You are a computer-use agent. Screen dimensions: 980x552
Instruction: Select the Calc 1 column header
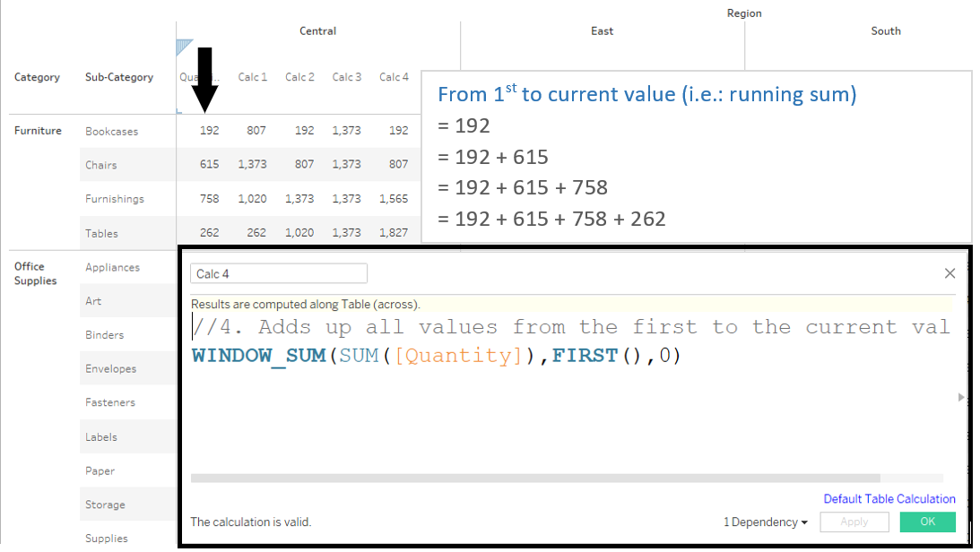coord(252,77)
